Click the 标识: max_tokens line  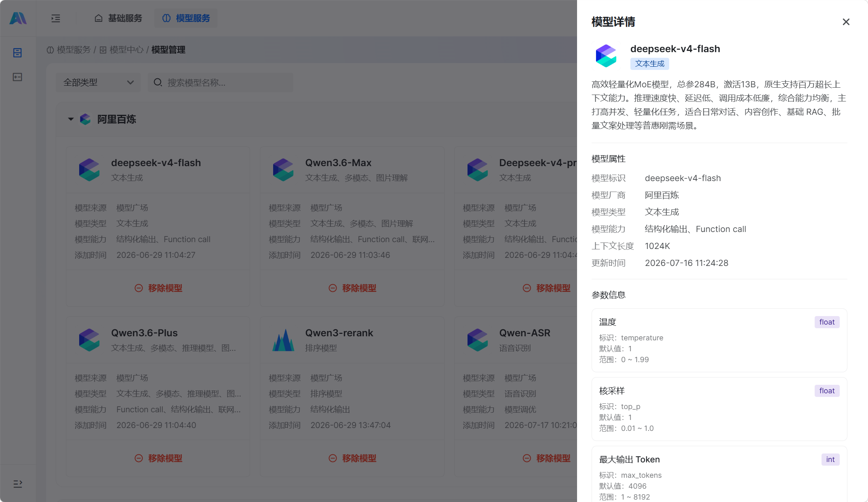tap(630, 475)
